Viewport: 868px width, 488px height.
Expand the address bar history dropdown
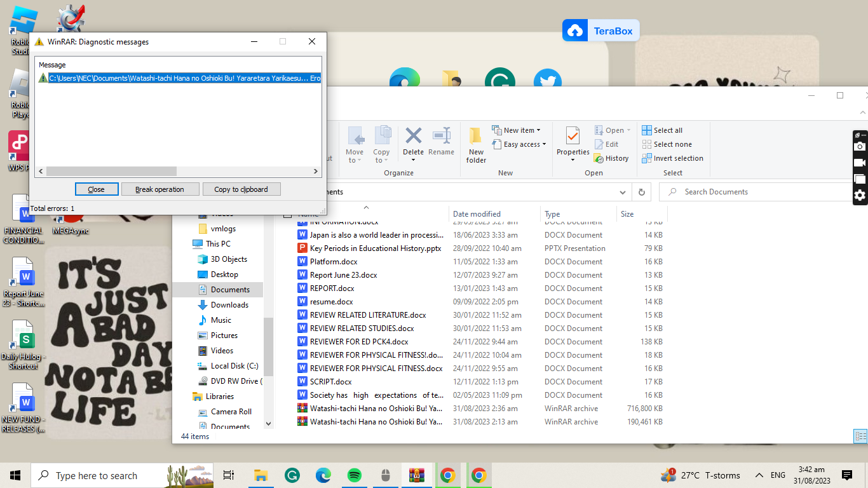622,192
